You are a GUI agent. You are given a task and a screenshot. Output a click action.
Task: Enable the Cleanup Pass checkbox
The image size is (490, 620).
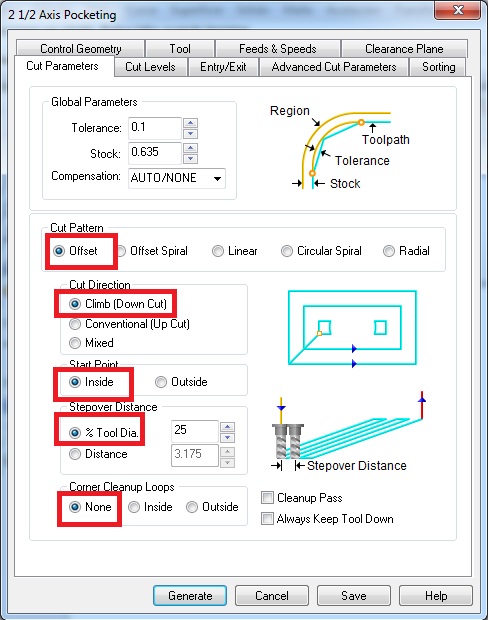[x=302, y=498]
